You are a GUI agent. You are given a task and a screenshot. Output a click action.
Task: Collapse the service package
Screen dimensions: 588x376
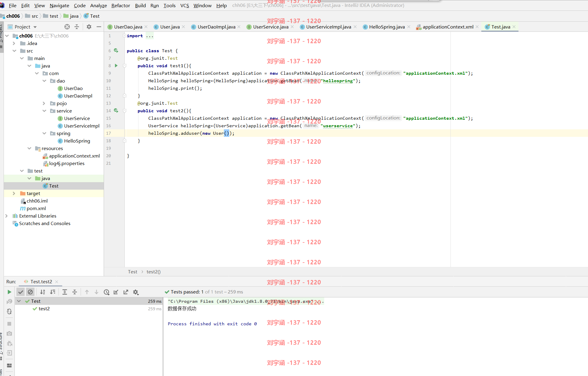coord(44,111)
